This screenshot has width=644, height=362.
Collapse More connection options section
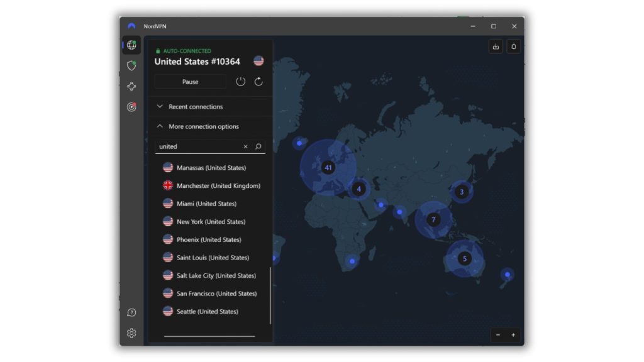[210, 126]
